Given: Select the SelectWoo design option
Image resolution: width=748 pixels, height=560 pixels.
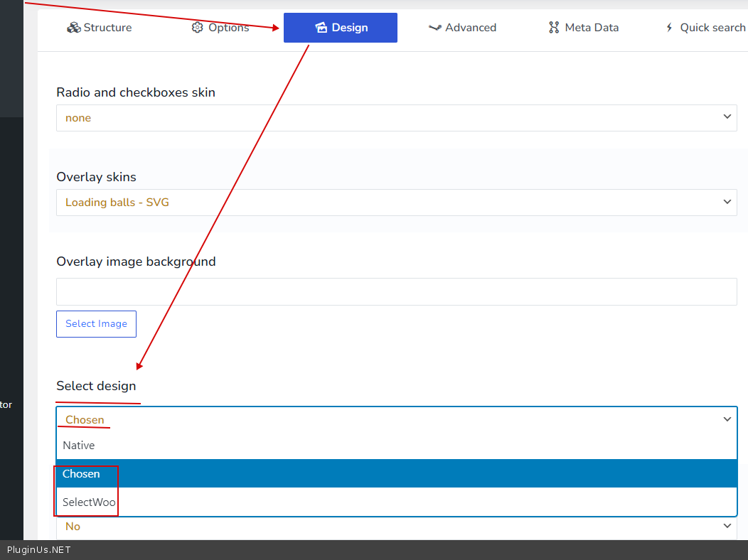Looking at the screenshot, I should click(x=89, y=502).
